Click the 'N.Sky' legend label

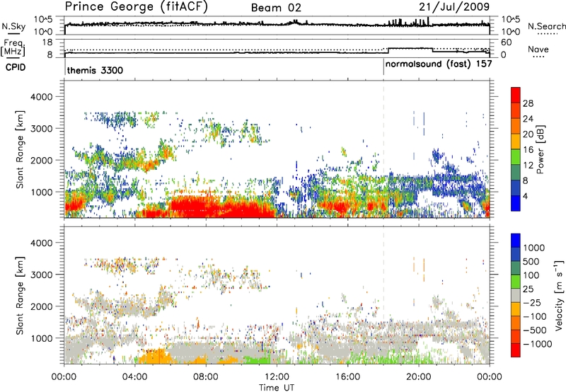[13, 26]
